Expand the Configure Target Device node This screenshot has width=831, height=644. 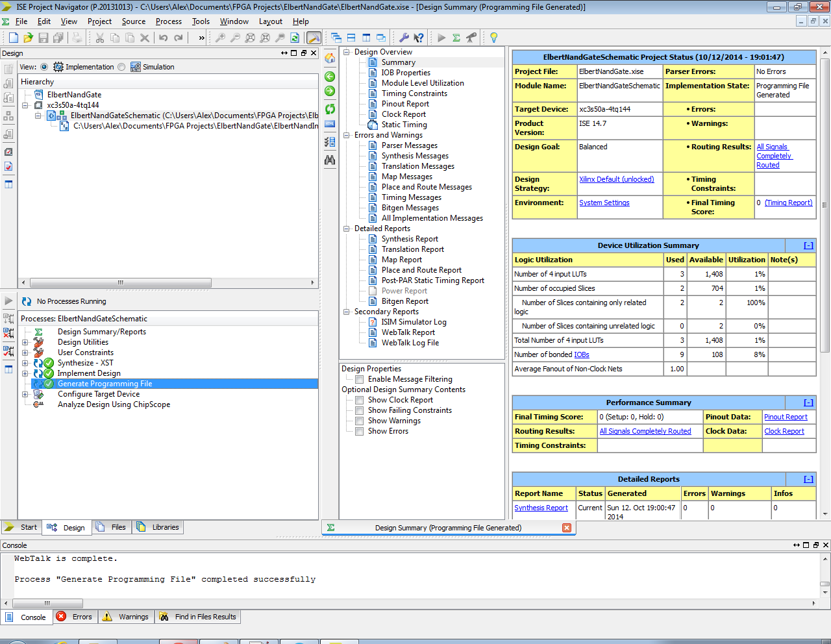[25, 394]
